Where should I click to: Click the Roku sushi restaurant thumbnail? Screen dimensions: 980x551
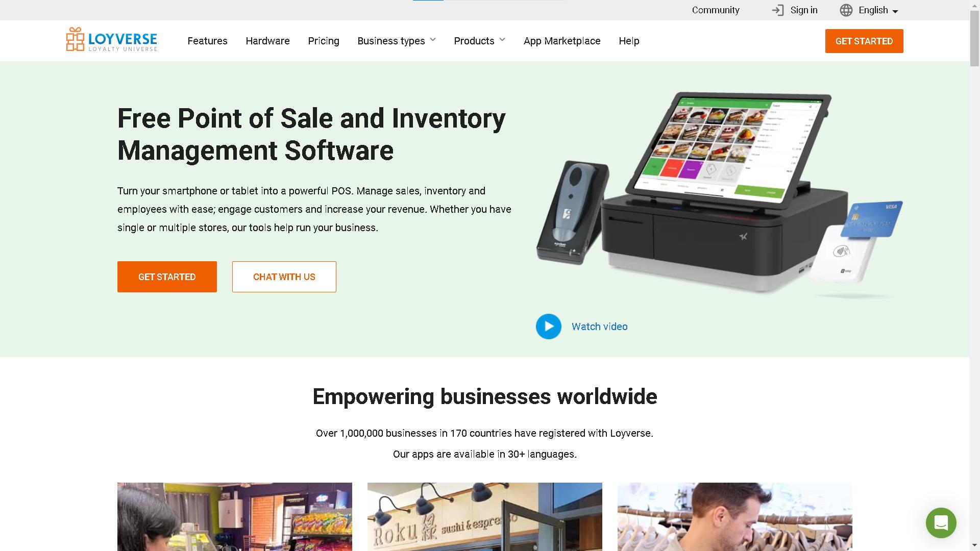click(x=484, y=517)
